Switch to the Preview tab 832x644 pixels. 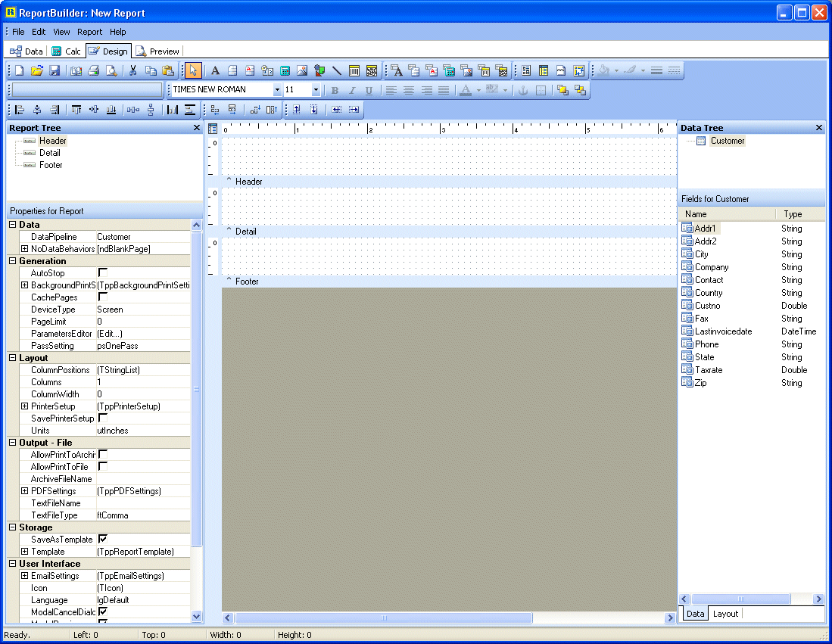coord(157,51)
